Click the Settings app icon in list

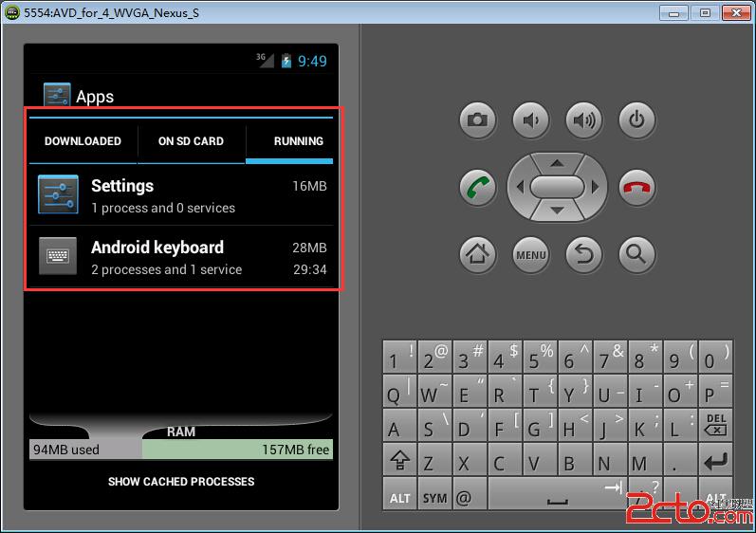click(x=58, y=194)
